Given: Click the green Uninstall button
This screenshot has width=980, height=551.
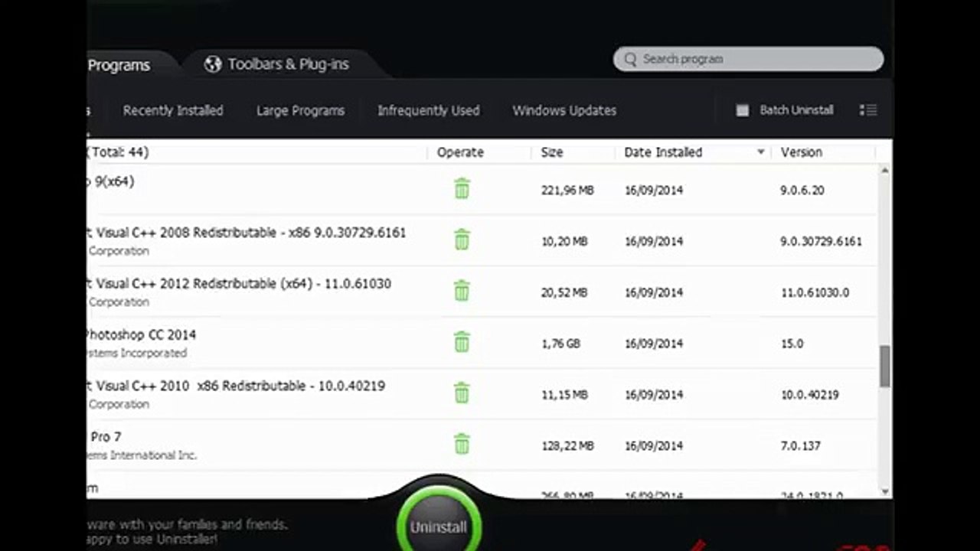Looking at the screenshot, I should (x=439, y=527).
